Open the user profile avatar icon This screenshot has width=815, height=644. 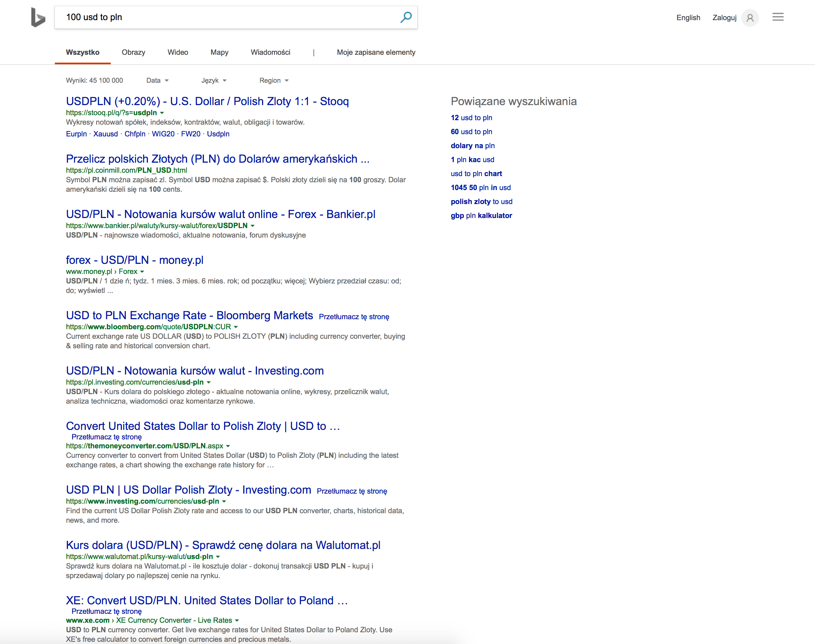click(x=750, y=18)
